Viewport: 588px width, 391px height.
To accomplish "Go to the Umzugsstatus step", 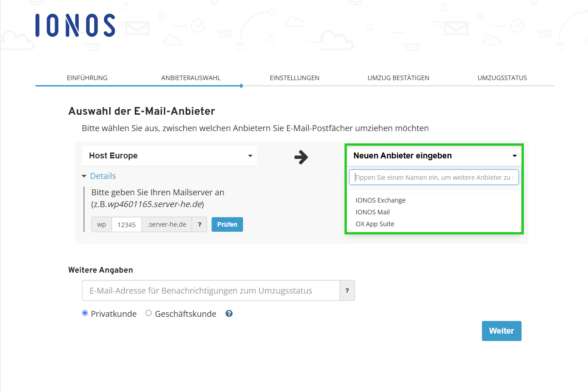I will coord(502,78).
